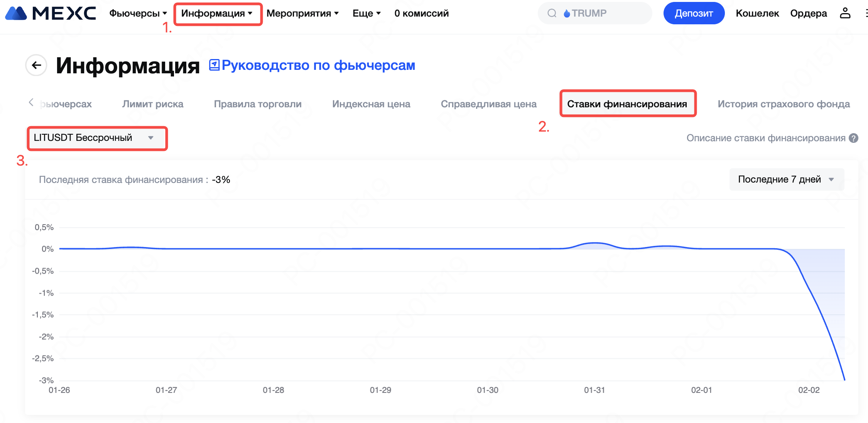The height and width of the screenshot is (423, 868).
Task: Click the futures guide book icon
Action: [214, 65]
